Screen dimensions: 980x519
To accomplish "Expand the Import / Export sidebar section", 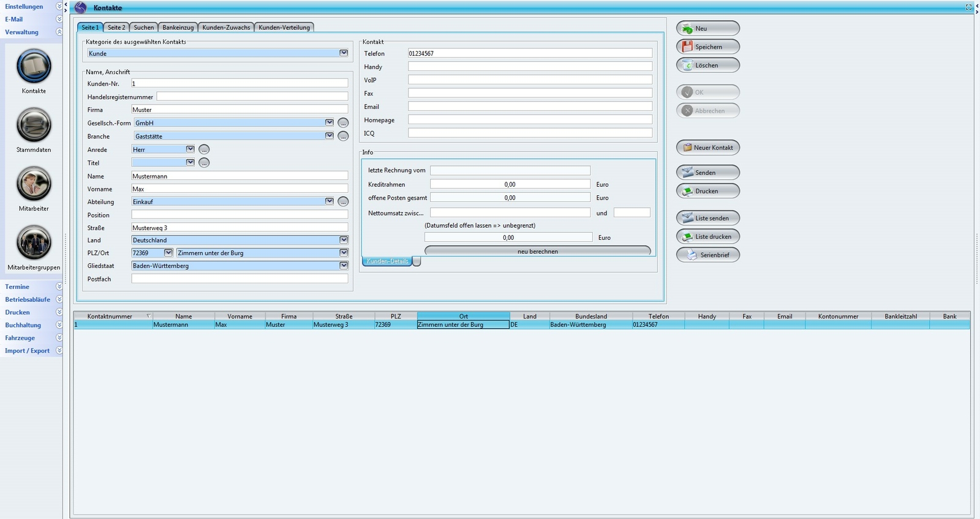I will 59,351.
